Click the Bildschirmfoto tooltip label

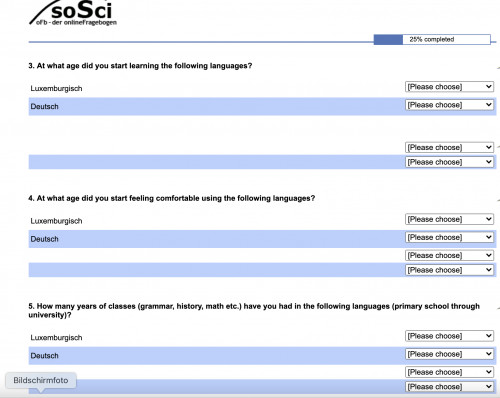[x=41, y=380]
